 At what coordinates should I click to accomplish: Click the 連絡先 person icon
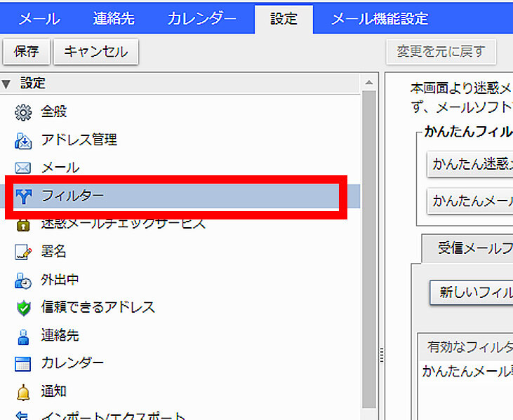23,337
